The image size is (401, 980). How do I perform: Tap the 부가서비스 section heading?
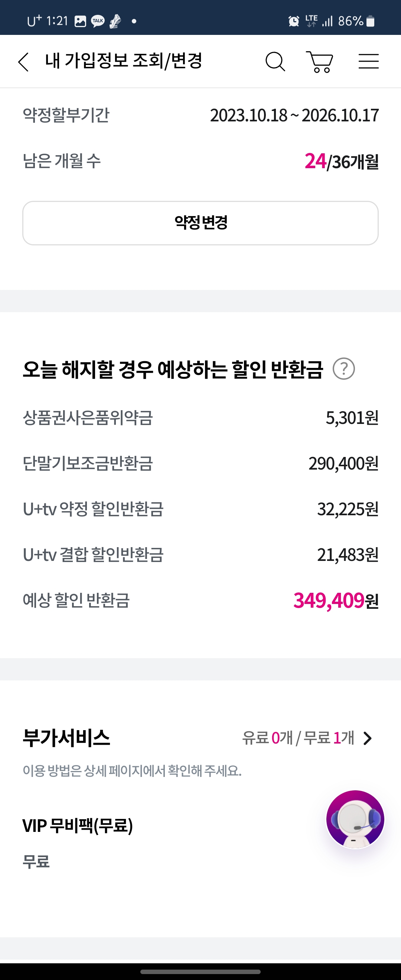click(66, 738)
